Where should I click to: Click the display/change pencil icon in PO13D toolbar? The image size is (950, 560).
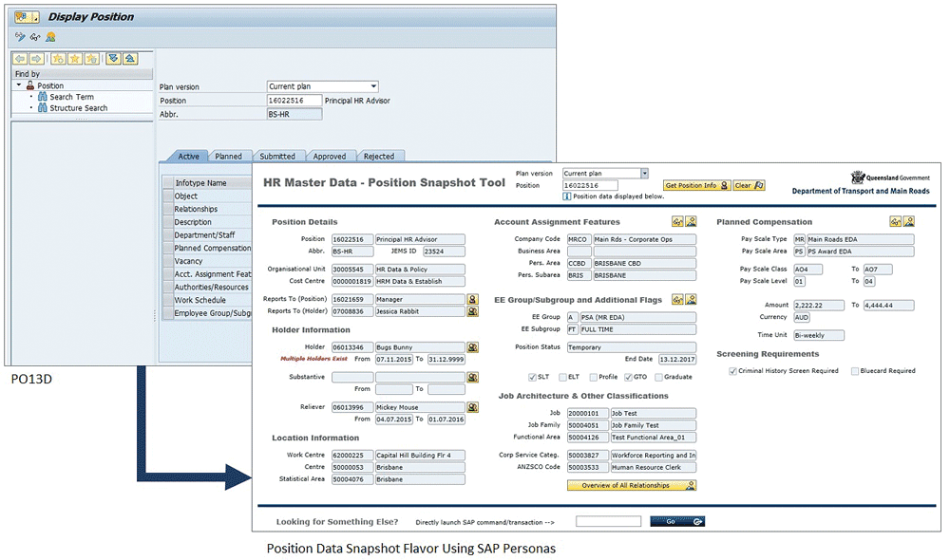pos(20,37)
